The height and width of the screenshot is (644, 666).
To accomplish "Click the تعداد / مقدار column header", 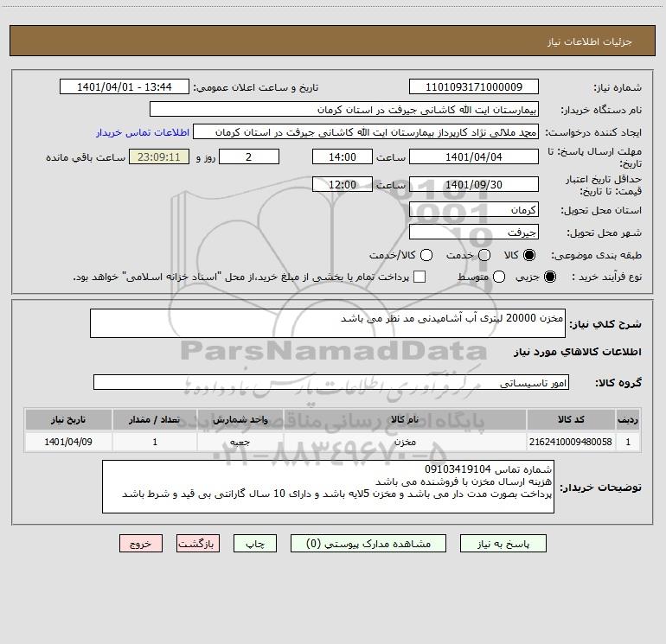I will coord(155,419).
